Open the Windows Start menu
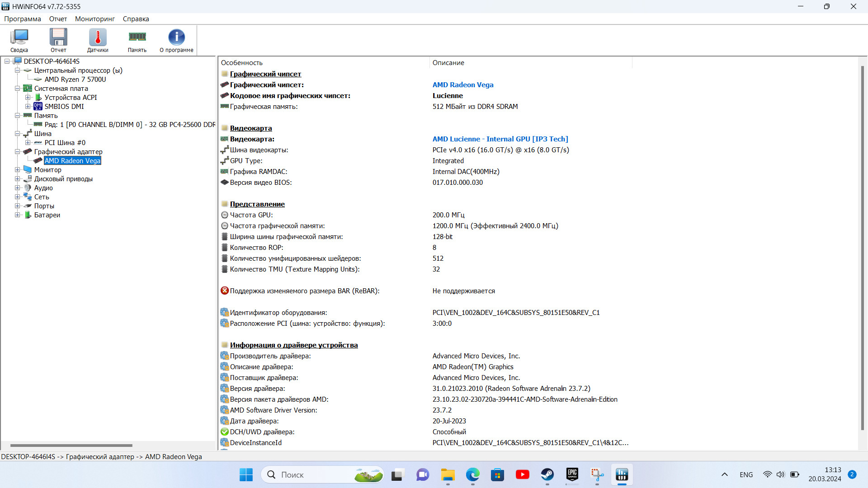The image size is (868, 488). [x=246, y=475]
